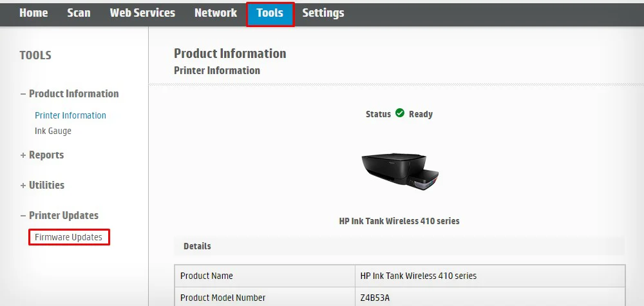Image resolution: width=644 pixels, height=306 pixels.
Task: Open Printer Information link in sidebar
Action: [70, 115]
